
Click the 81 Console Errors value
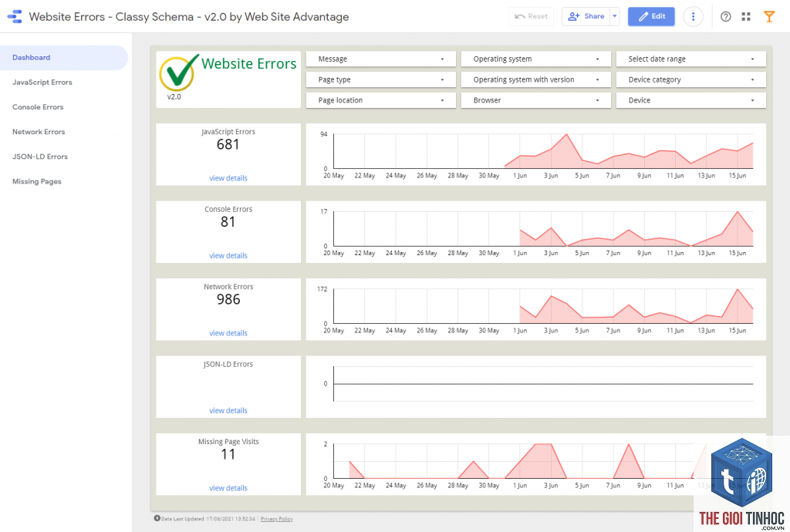coord(228,222)
